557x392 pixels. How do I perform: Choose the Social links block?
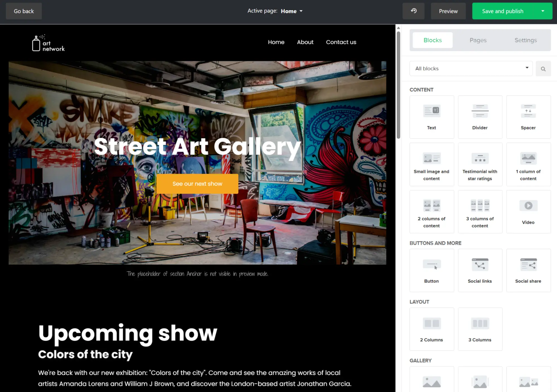(480, 270)
